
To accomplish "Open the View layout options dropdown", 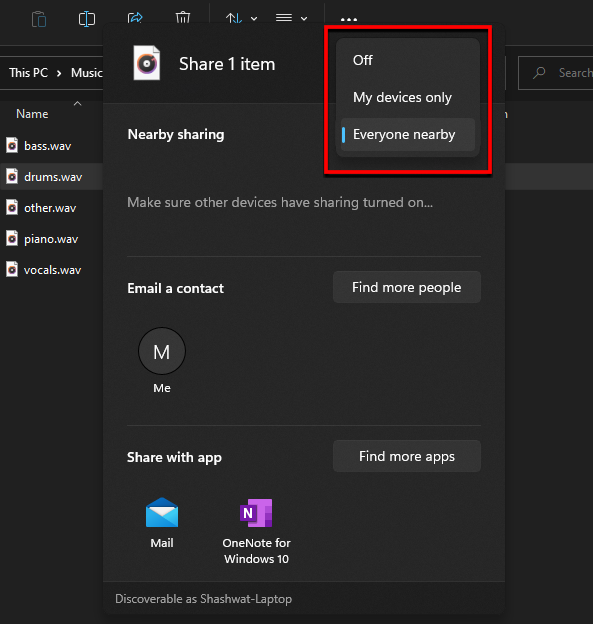I will [291, 18].
